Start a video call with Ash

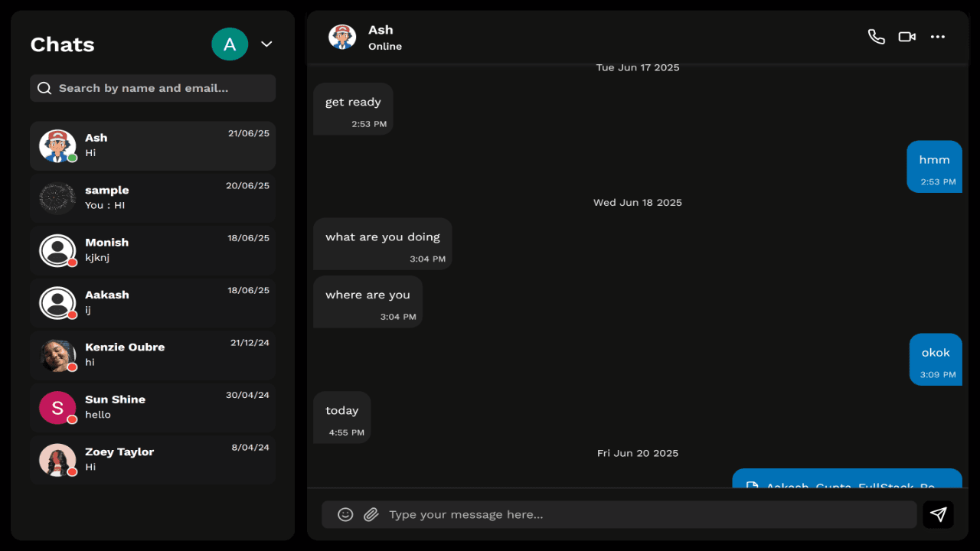tap(906, 36)
